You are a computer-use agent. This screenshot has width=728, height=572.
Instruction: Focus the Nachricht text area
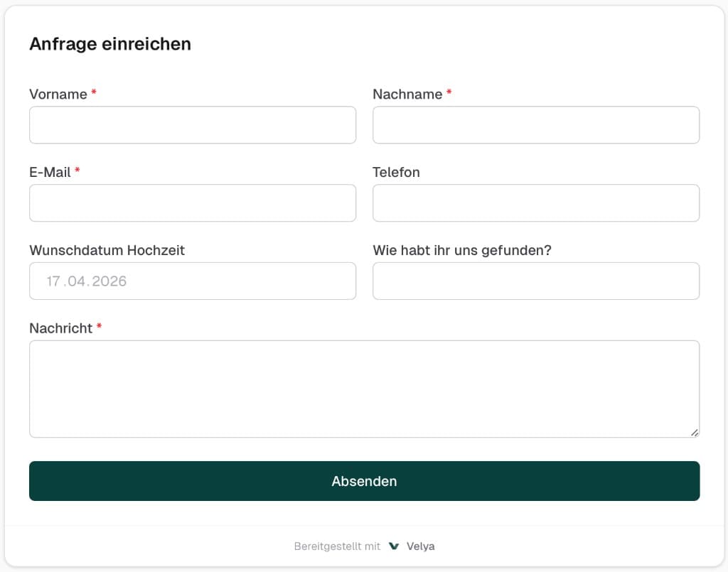(x=365, y=389)
